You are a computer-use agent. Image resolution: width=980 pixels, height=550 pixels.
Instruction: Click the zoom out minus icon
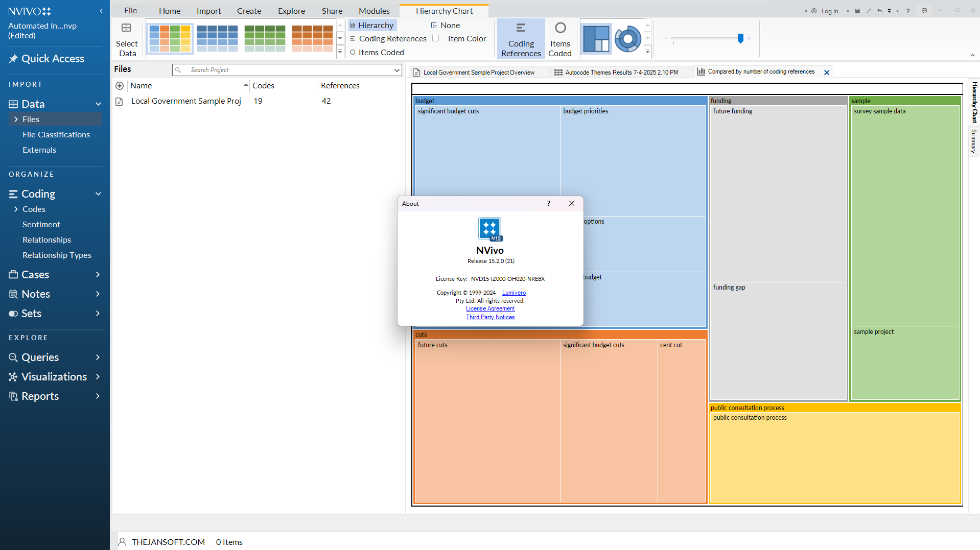665,38
